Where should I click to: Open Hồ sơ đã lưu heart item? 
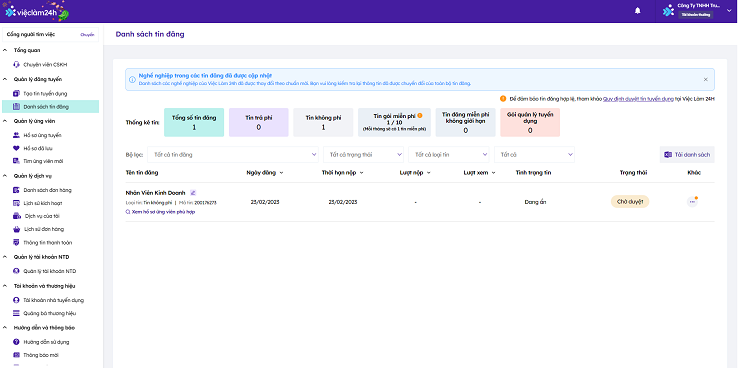pos(38,148)
